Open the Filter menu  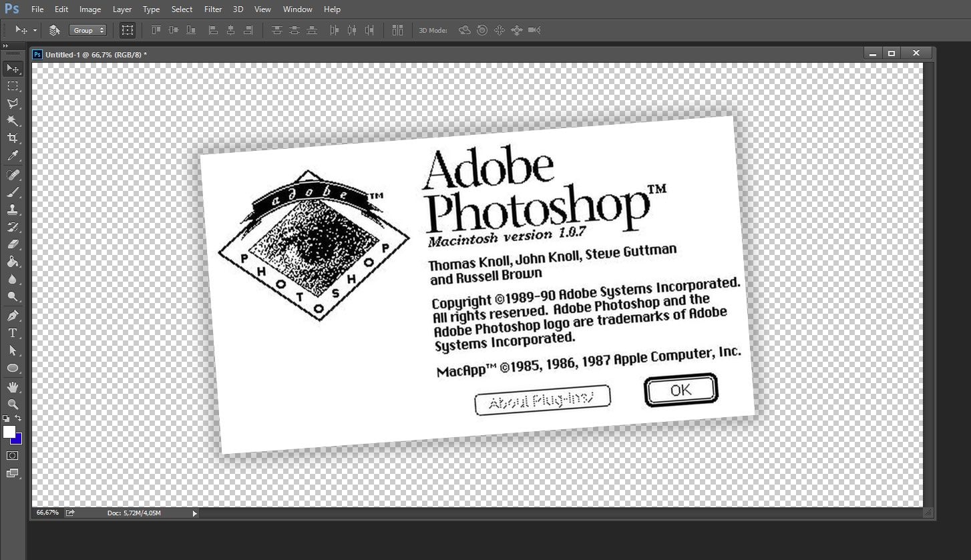(x=213, y=9)
